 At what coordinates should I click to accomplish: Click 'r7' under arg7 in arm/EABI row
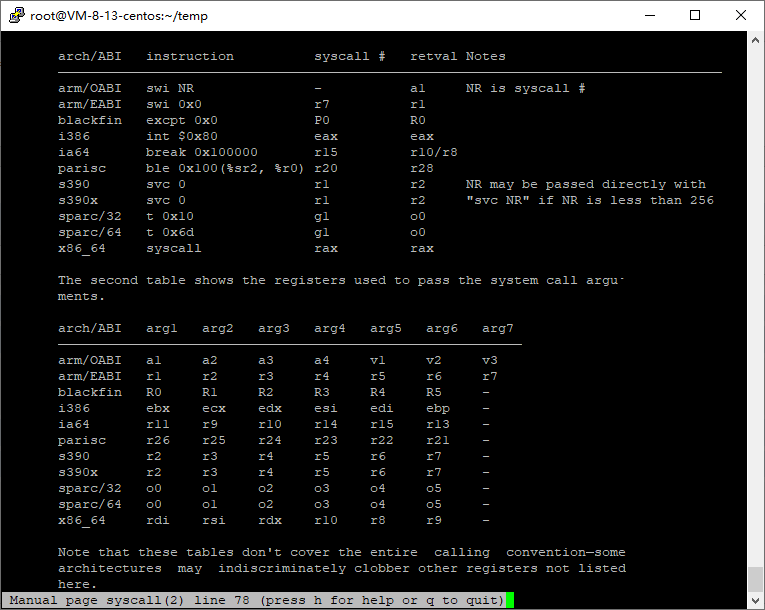(490, 377)
